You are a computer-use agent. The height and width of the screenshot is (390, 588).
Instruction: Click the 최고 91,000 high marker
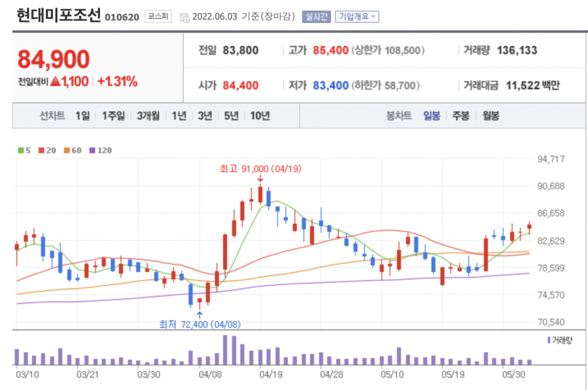tap(260, 169)
